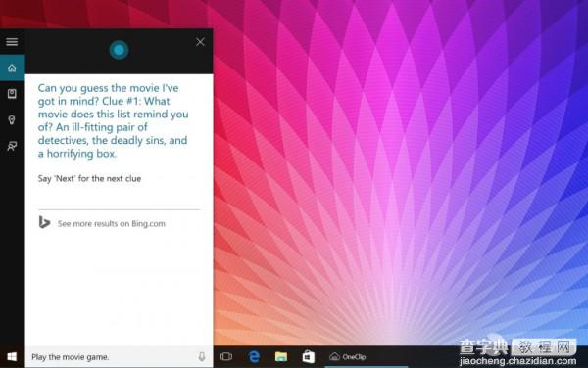Viewport: 588px width, 368px height.
Task: Open See more results on Bing.com
Action: tap(112, 223)
